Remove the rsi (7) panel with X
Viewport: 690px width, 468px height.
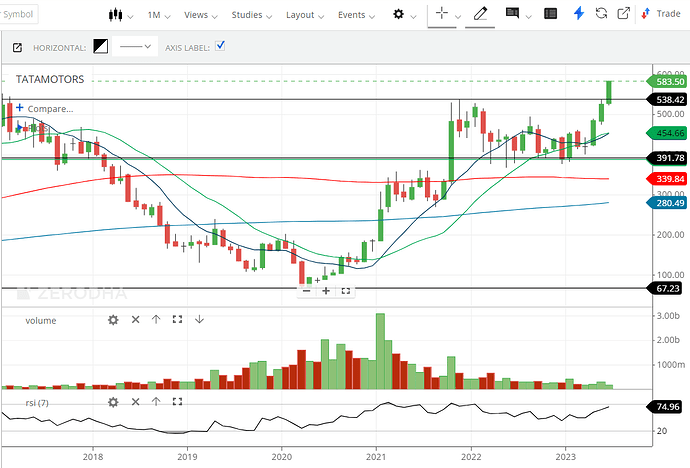point(136,402)
